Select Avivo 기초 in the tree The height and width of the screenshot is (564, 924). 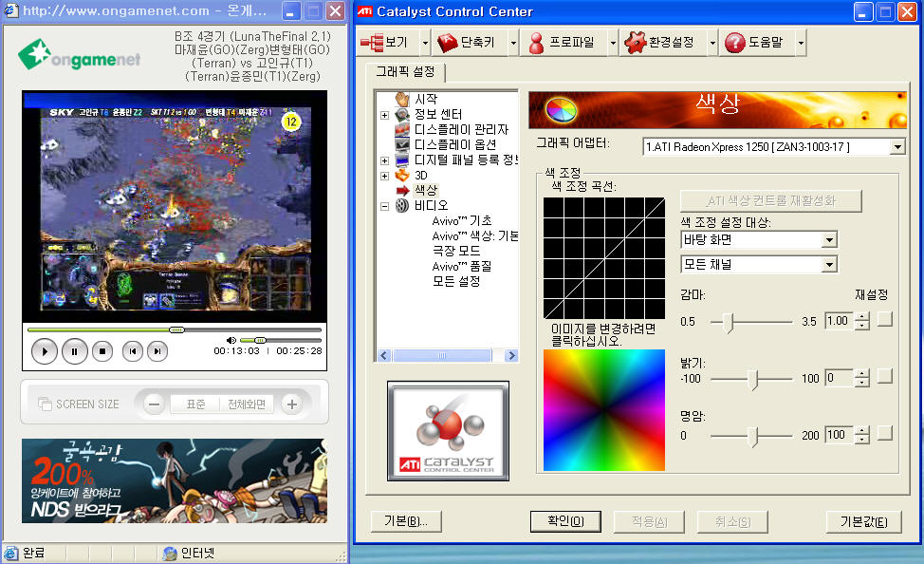[x=462, y=220]
